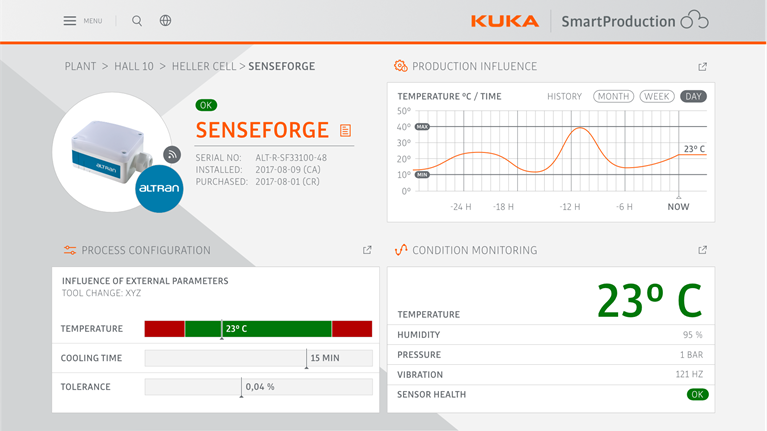Click the KUKA logo
The image size is (767, 431).
point(504,21)
